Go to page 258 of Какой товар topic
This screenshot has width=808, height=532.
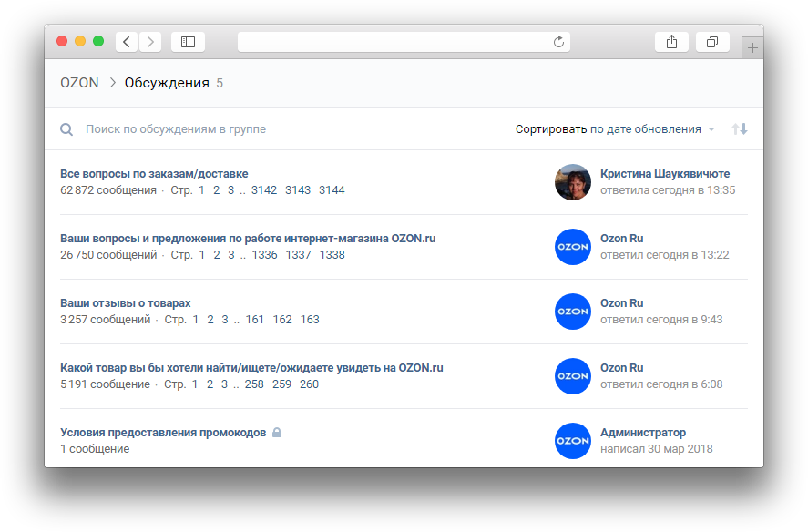coord(254,384)
